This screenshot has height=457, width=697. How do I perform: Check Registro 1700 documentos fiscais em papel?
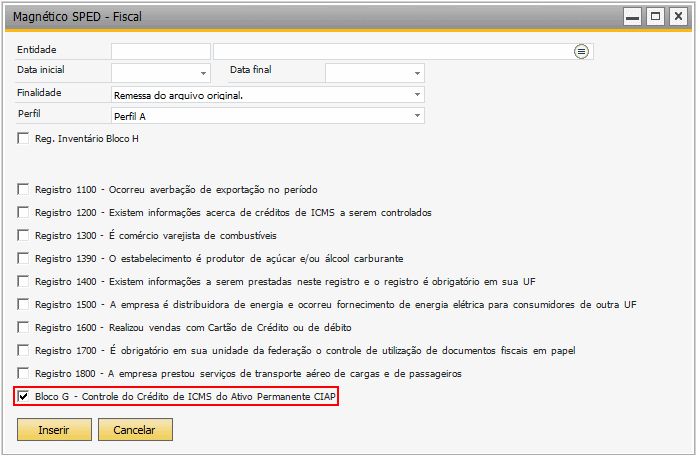pyautogui.click(x=23, y=350)
